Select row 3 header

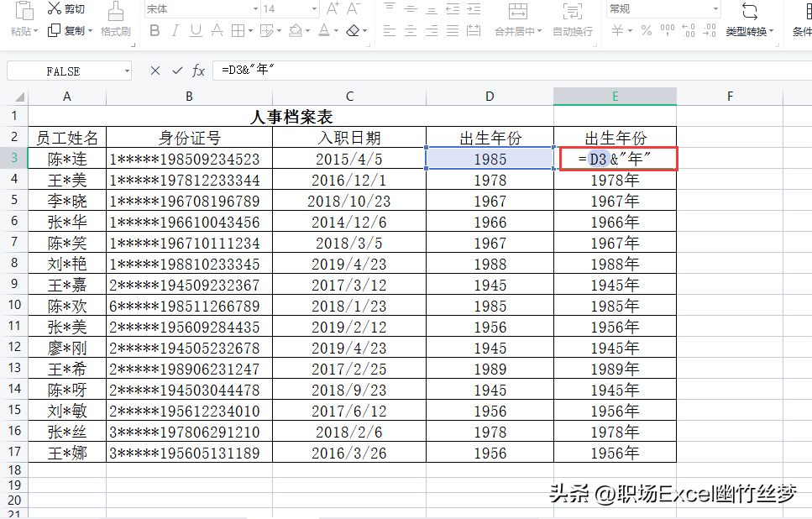14,158
